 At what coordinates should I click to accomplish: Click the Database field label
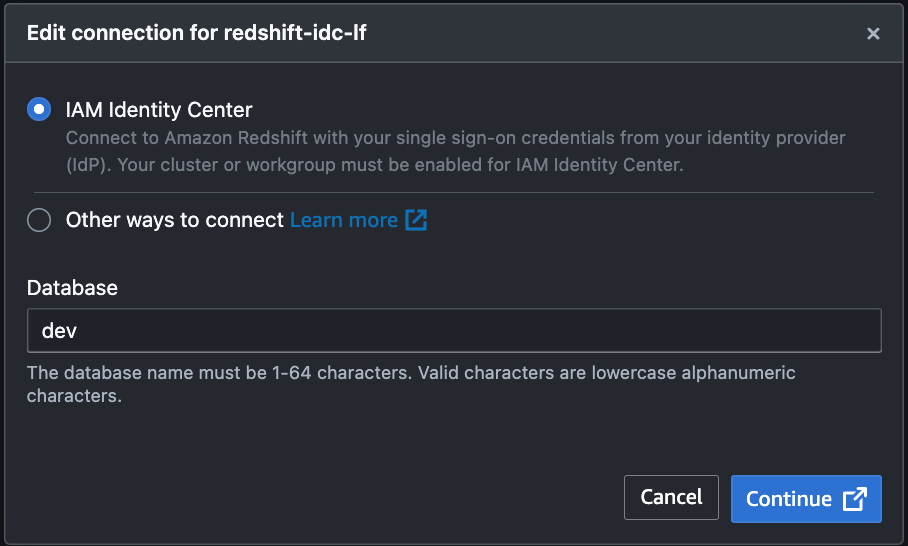click(x=72, y=288)
